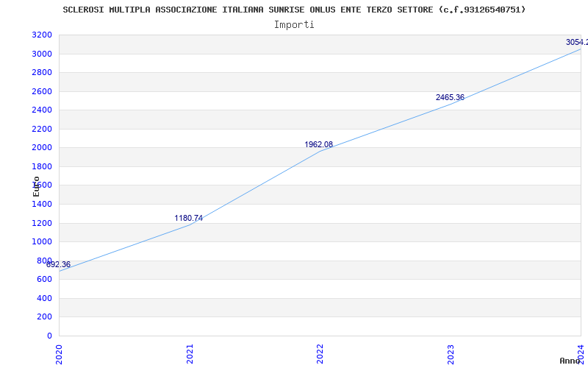Click the y-axis value 1000
Screen dimensions: 588x368
(x=42, y=242)
